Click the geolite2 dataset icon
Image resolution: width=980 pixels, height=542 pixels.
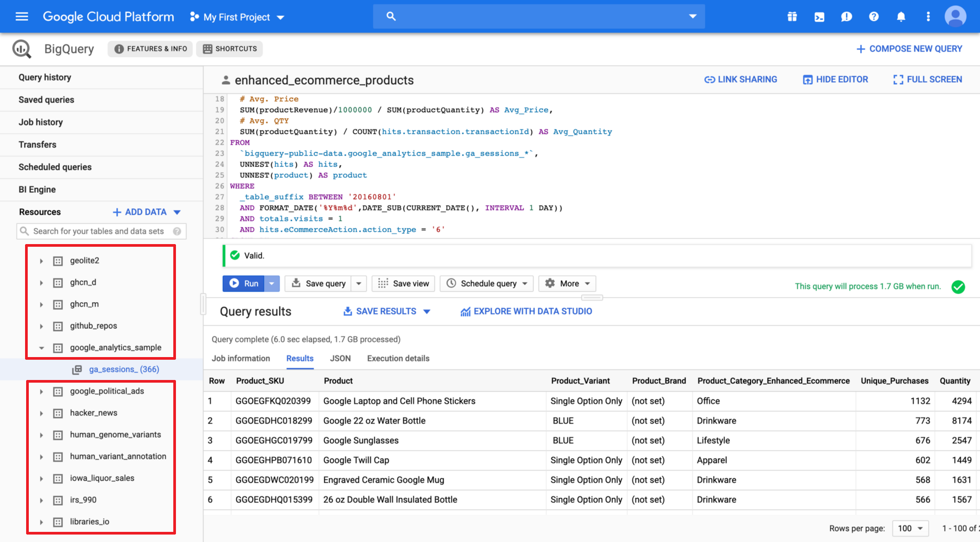click(x=58, y=261)
